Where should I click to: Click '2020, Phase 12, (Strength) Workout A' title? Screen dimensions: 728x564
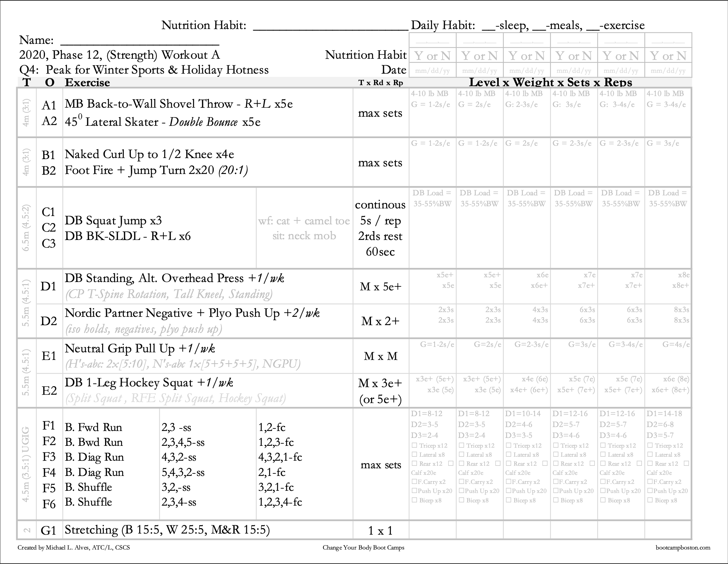120,55
